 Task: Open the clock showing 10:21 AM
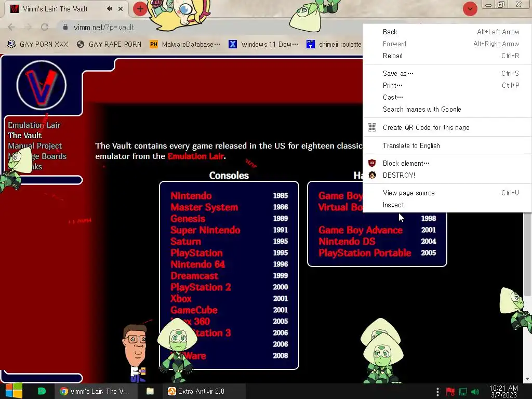pyautogui.click(x=503, y=392)
